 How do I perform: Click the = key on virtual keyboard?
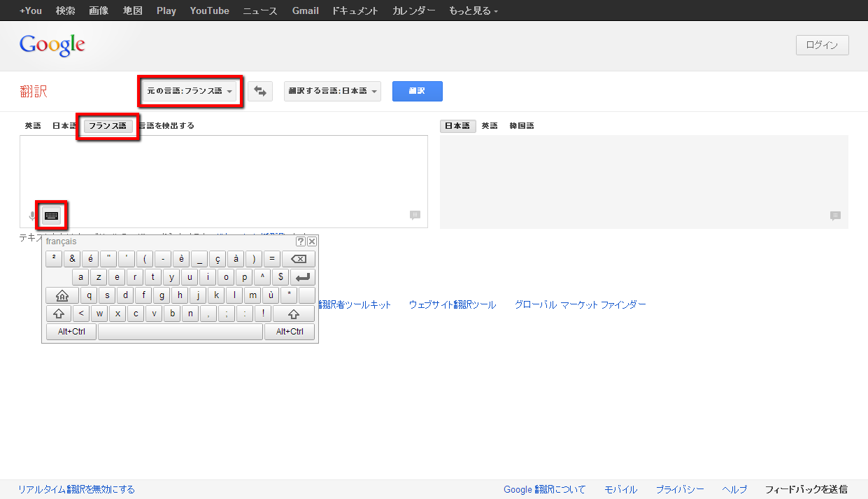coord(272,259)
